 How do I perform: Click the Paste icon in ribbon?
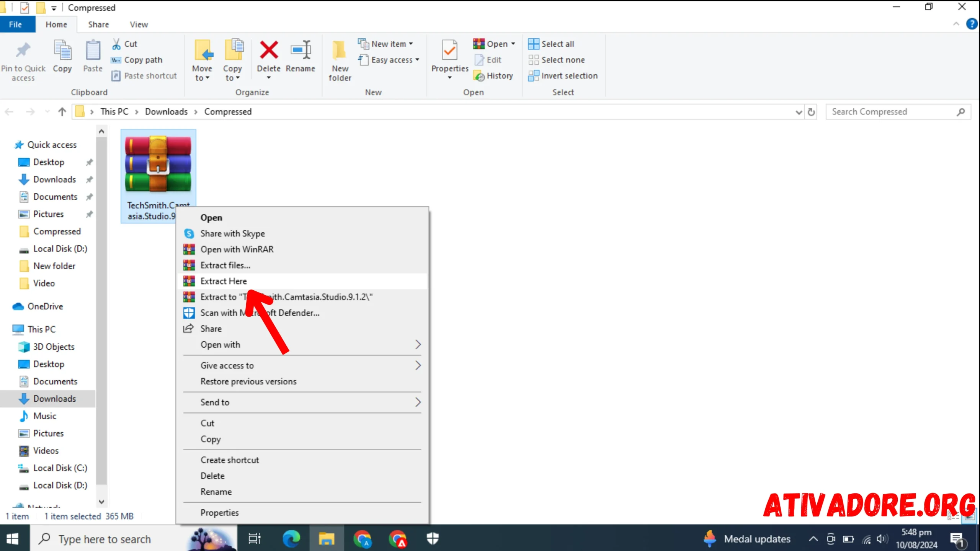pos(93,51)
